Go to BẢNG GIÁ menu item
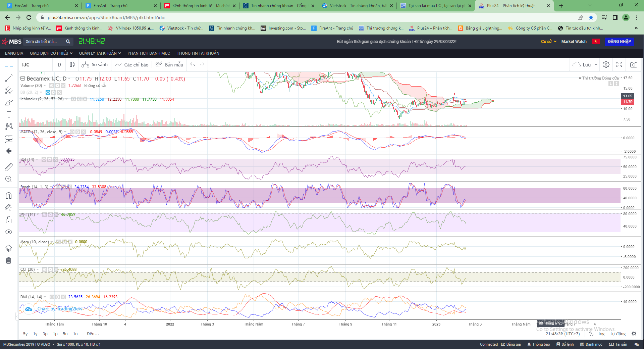Screen dimensions: 644x349 tap(14, 53)
